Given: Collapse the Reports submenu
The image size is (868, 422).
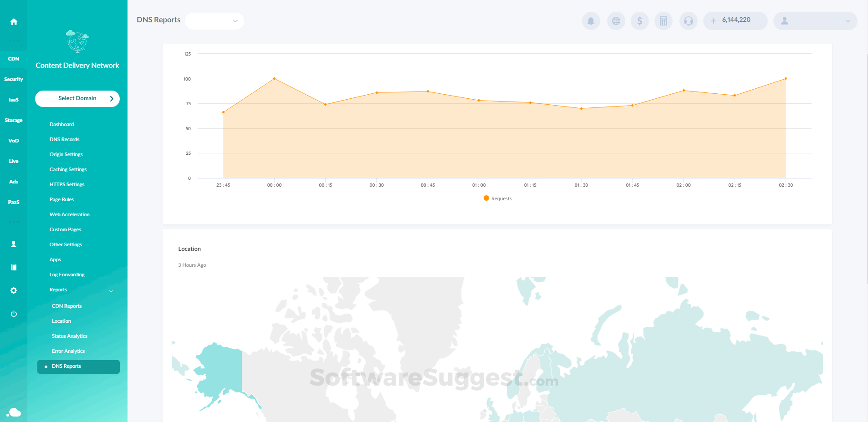Looking at the screenshot, I should 111,290.
